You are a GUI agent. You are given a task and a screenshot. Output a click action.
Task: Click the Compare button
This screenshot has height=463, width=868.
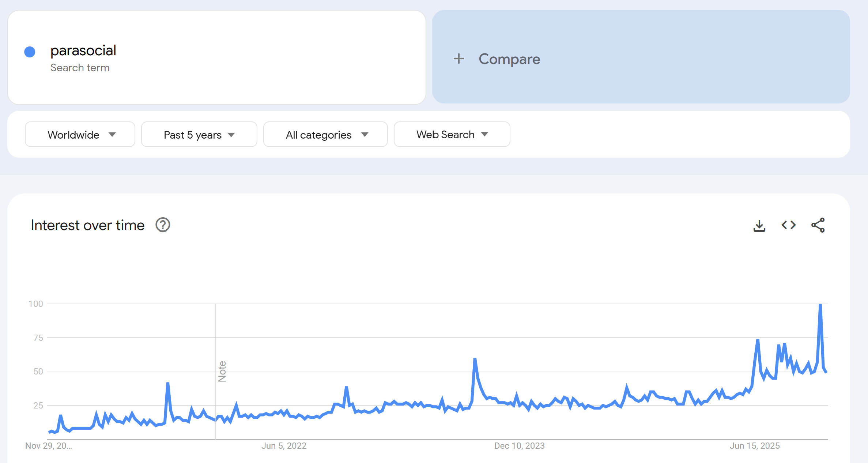click(509, 59)
